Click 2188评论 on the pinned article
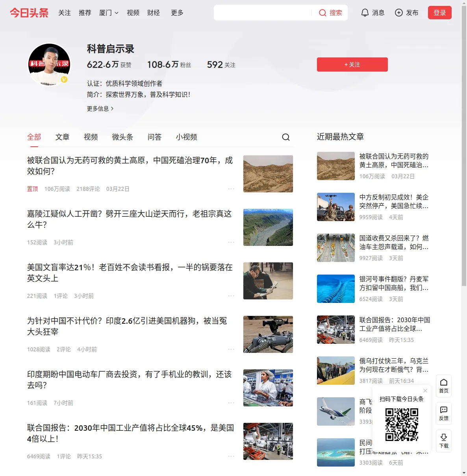467x476 pixels. point(88,189)
